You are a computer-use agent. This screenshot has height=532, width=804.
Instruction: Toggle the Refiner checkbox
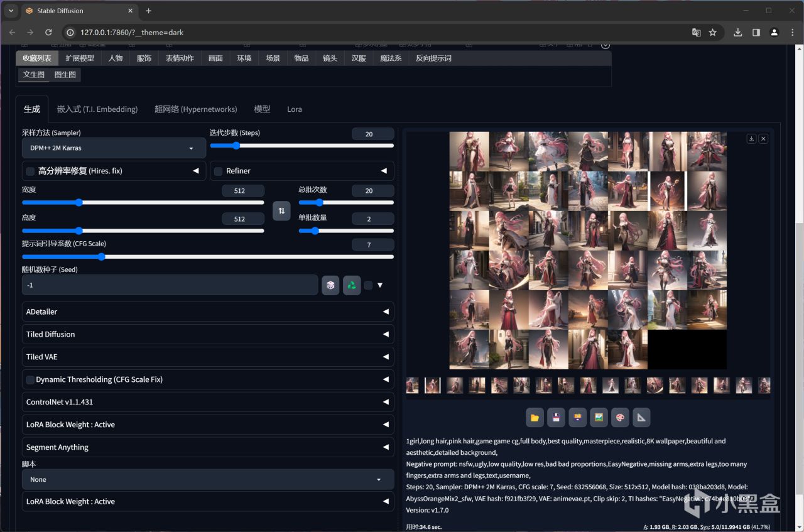(219, 171)
